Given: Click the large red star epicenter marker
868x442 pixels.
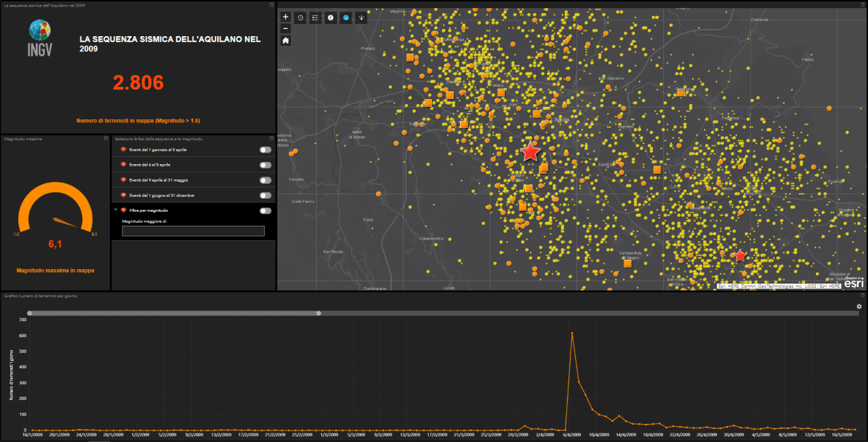Looking at the screenshot, I should tap(530, 151).
